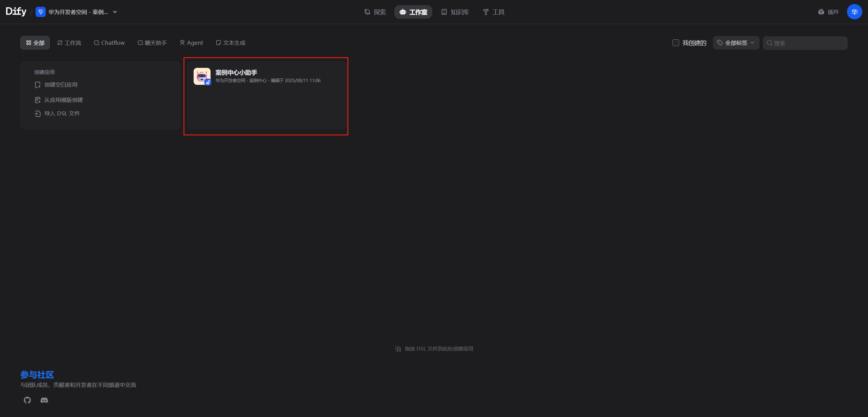
Task: Choose 从应用模版创建
Action: click(x=64, y=100)
